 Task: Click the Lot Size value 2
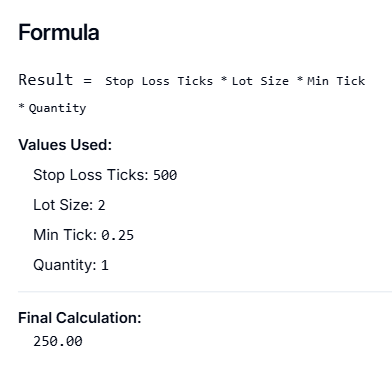pyautogui.click(x=101, y=205)
